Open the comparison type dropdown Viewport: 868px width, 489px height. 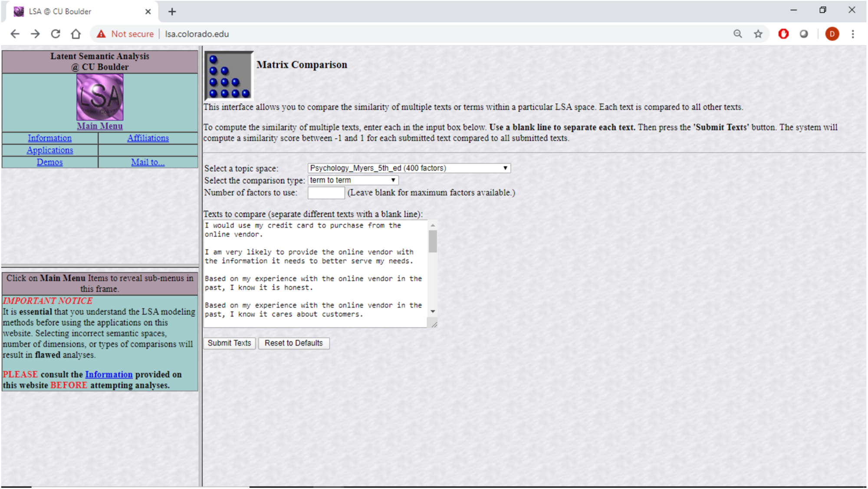353,180
